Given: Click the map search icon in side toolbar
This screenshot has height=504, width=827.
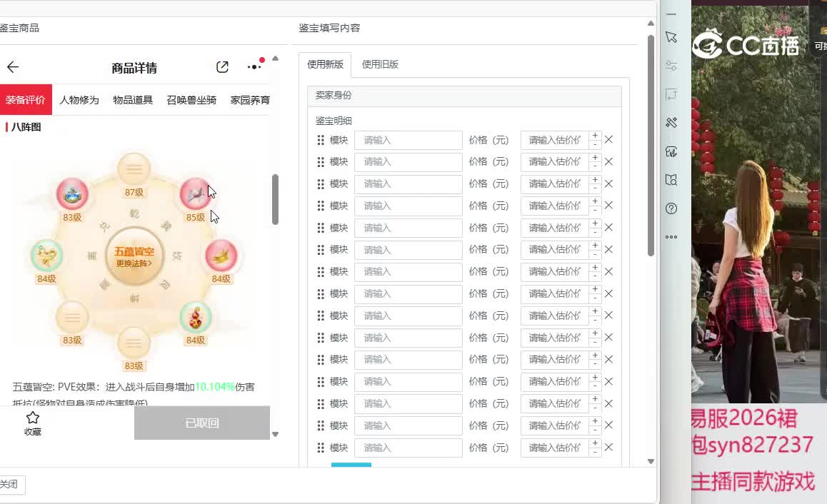Looking at the screenshot, I should click(x=671, y=180).
